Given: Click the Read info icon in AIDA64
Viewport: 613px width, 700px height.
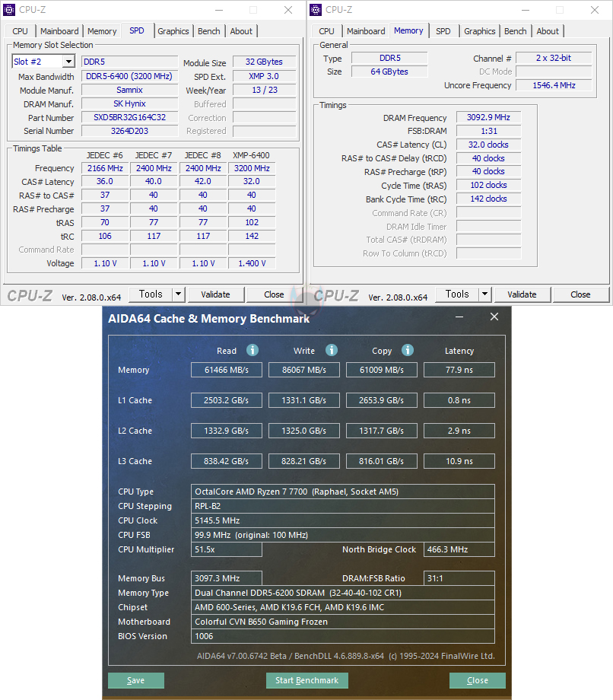Looking at the screenshot, I should pos(253,350).
